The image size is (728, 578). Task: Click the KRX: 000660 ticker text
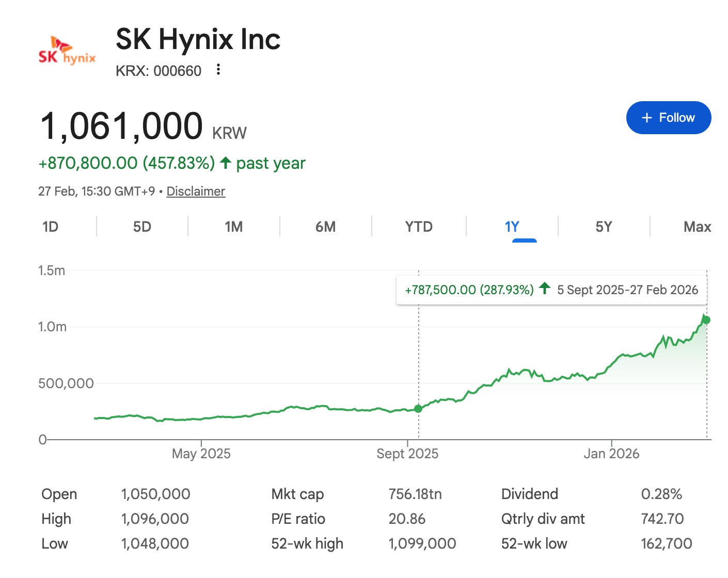pos(159,71)
